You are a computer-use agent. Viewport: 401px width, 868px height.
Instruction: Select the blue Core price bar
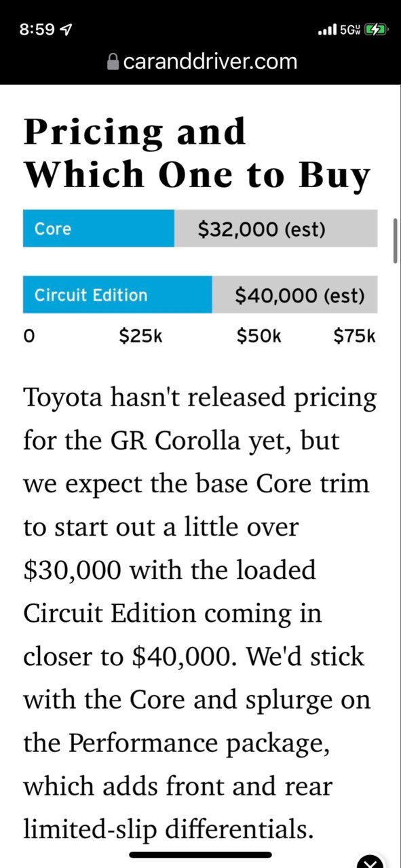click(98, 229)
